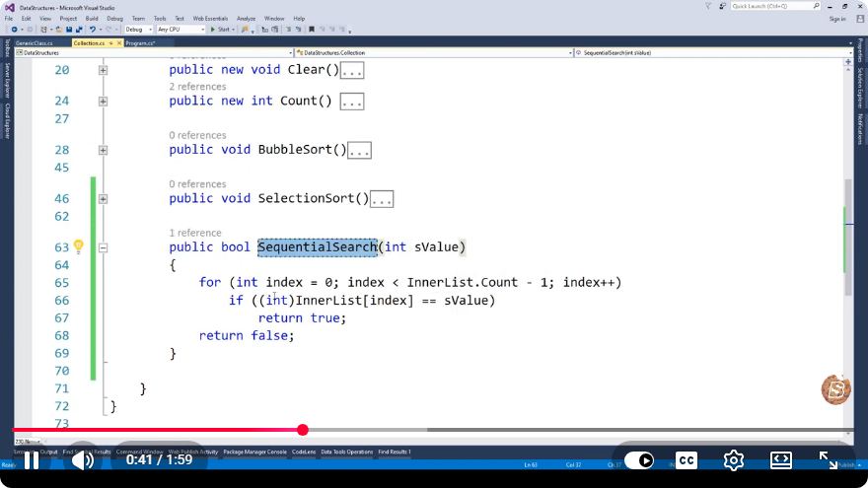Click the video settings gear icon
This screenshot has height=488, width=868.
coord(734,459)
